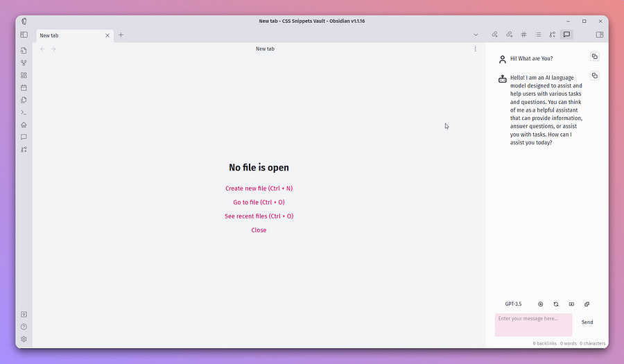Switch to outgoing links tab in sidebar
The image size is (624, 364).
(509, 35)
